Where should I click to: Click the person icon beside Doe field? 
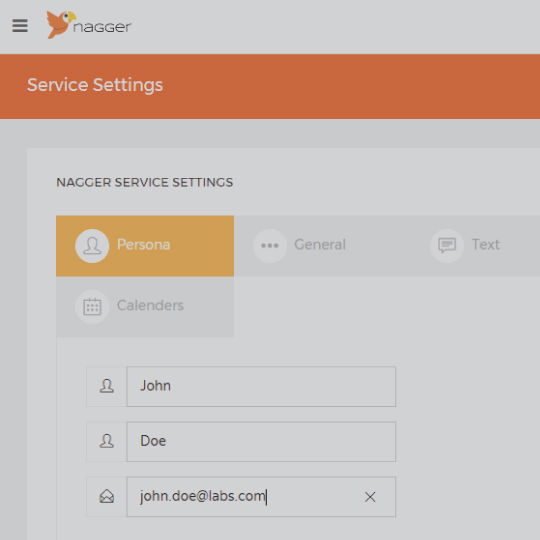coord(106,442)
